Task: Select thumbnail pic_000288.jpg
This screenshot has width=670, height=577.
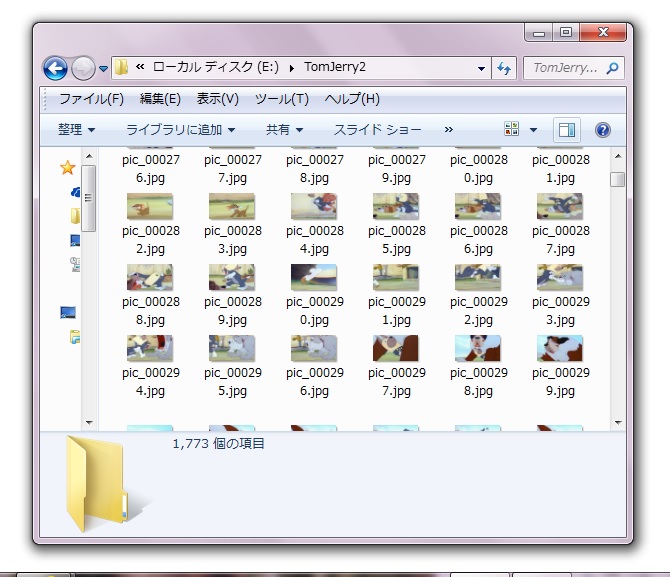Action: (x=150, y=277)
